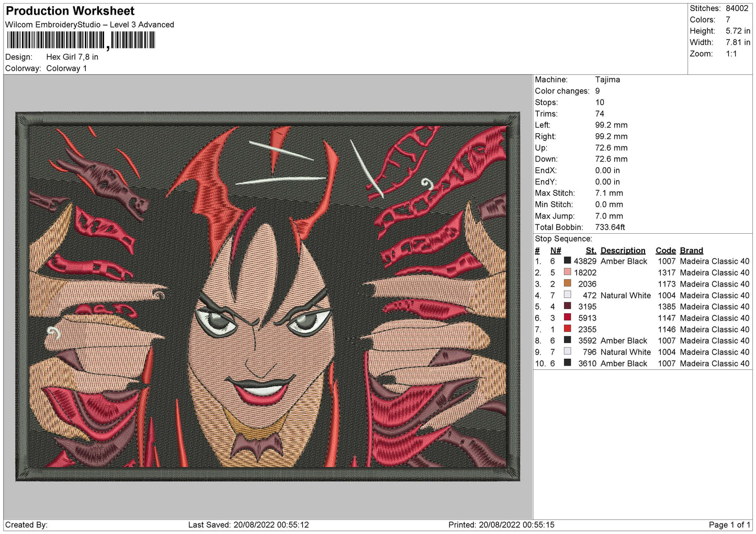
Task: Click the 'Code' column header
Action: (x=665, y=251)
